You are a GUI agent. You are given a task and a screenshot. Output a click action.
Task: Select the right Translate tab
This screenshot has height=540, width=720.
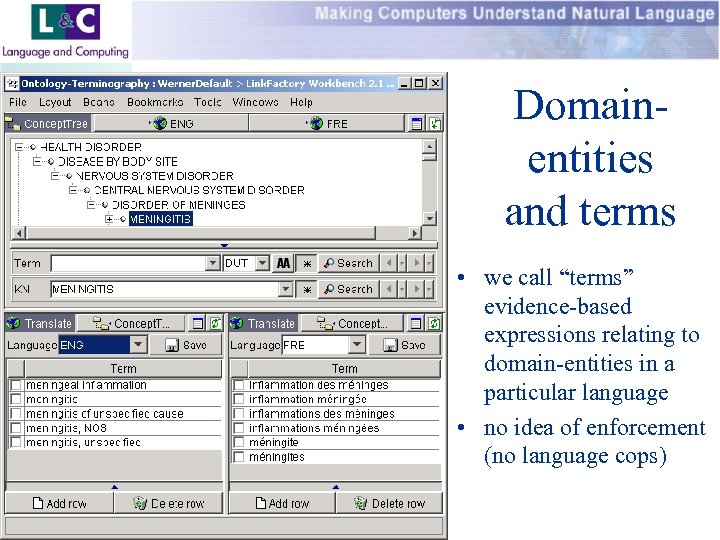tap(264, 323)
